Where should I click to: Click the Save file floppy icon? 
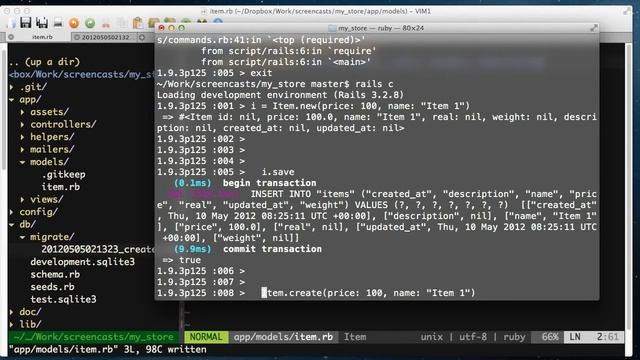point(26,23)
